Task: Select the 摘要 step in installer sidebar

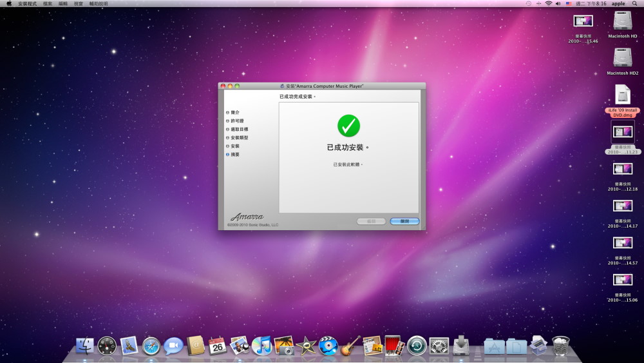Action: pos(235,155)
